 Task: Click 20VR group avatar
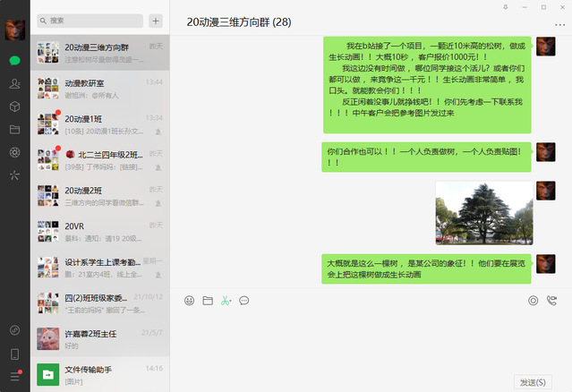[x=47, y=232]
